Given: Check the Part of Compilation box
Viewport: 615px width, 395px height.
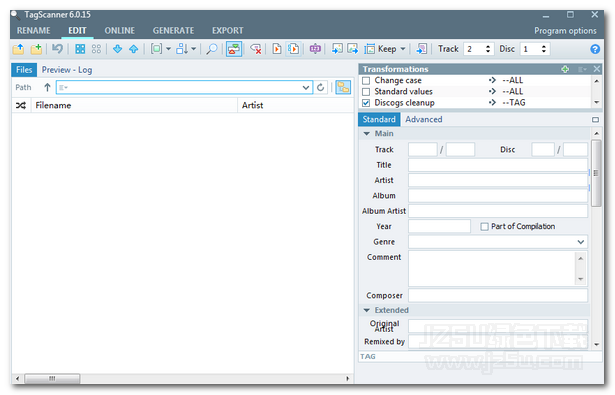Looking at the screenshot, I should click(x=484, y=227).
